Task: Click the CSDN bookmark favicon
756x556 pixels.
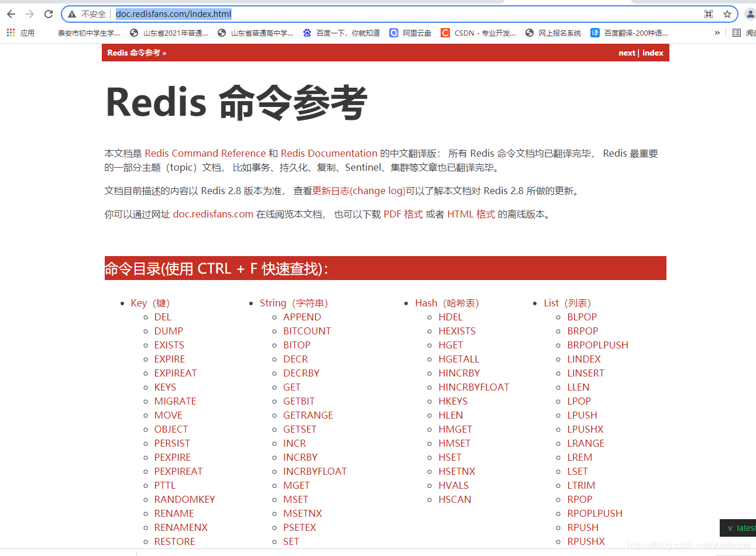Action: [446, 33]
